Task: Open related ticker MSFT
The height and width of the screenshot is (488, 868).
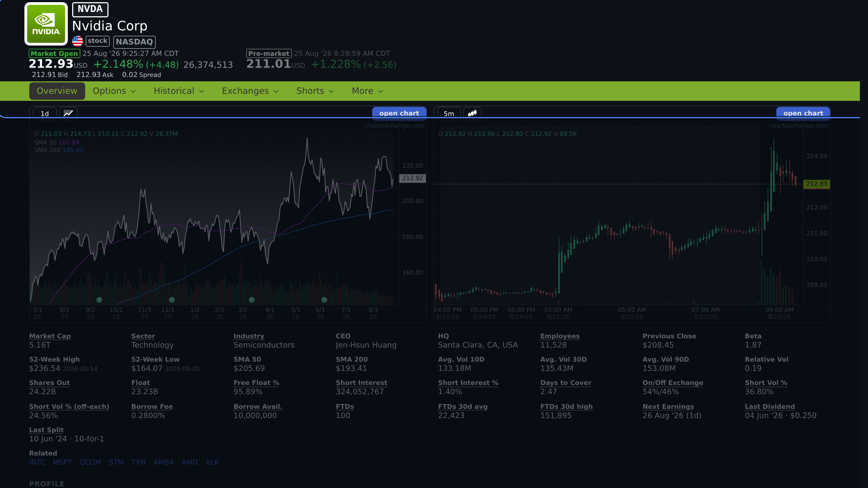Action: [62, 462]
